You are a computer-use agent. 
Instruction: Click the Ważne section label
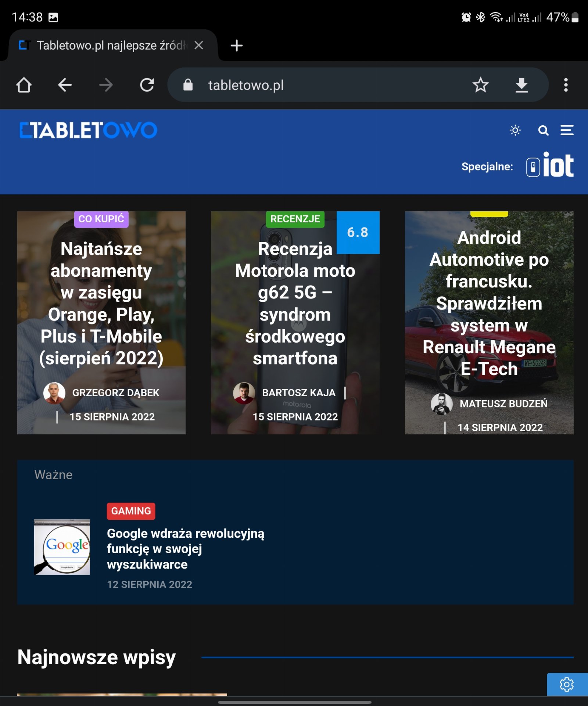(x=54, y=475)
